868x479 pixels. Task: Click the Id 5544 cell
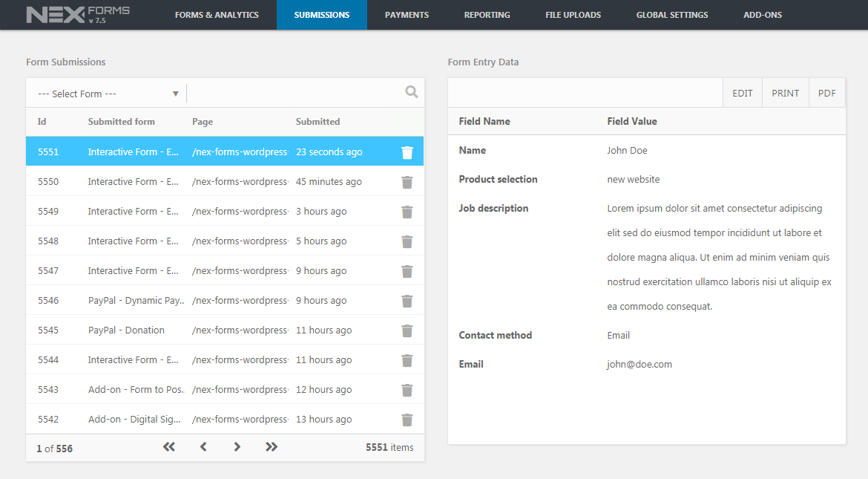click(48, 359)
